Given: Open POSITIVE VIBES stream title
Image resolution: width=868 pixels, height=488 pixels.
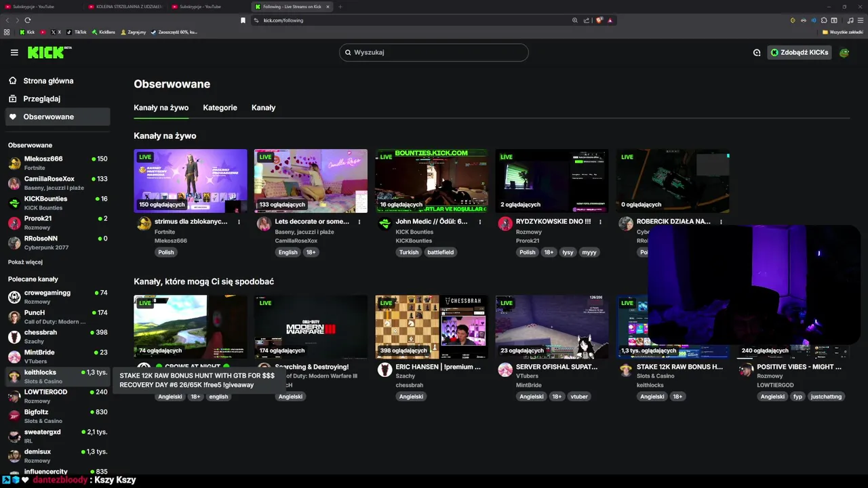Looking at the screenshot, I should pos(799,367).
